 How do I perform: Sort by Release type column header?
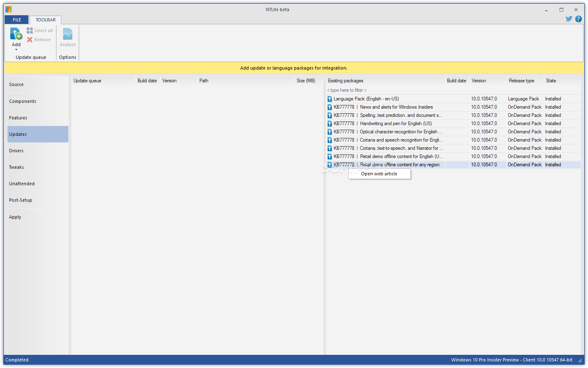pyautogui.click(x=525, y=81)
